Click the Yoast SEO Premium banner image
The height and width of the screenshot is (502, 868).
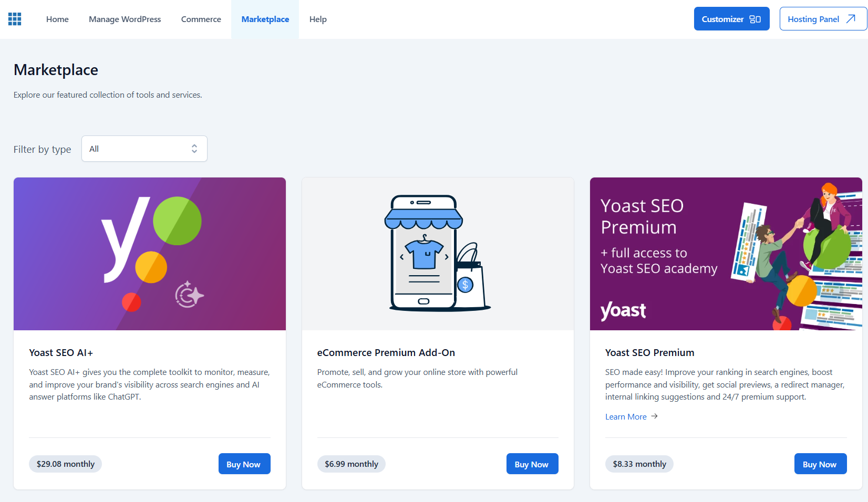pos(726,254)
